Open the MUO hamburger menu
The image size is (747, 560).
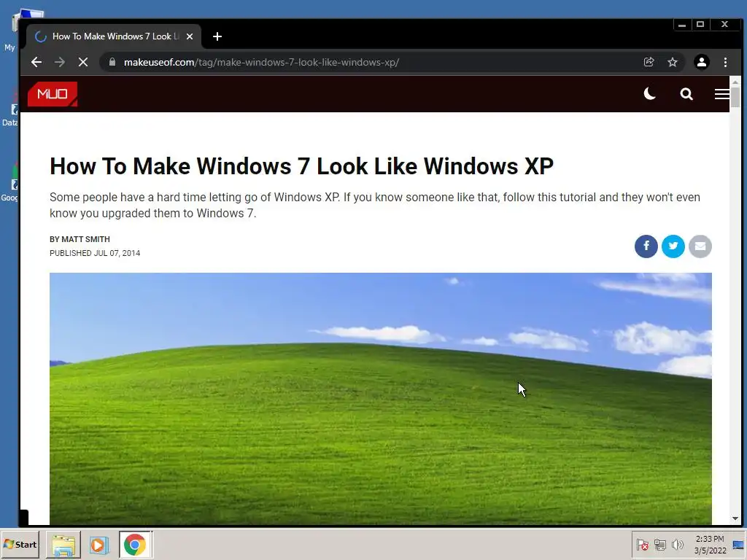(721, 94)
